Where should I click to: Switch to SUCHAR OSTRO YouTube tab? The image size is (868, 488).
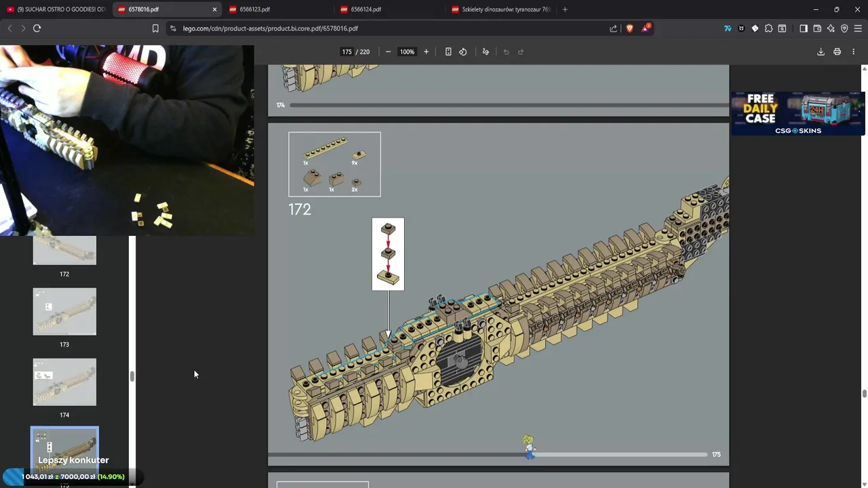pyautogui.click(x=56, y=9)
